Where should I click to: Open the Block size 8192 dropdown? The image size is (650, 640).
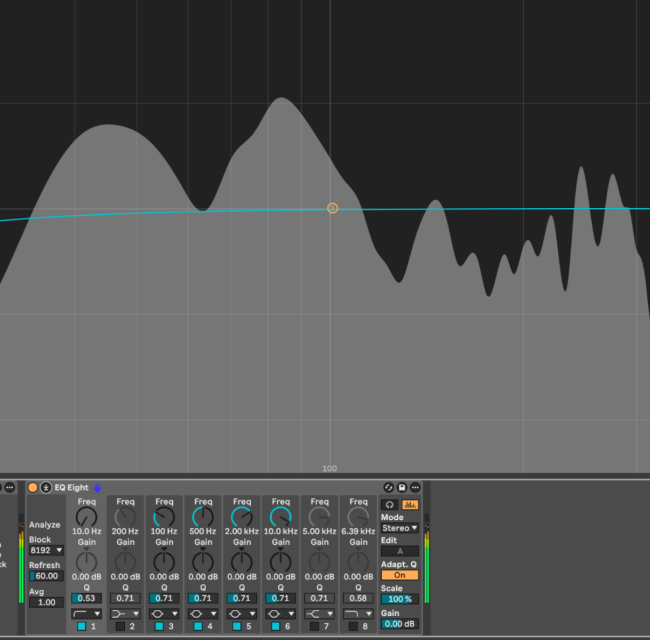(47, 550)
